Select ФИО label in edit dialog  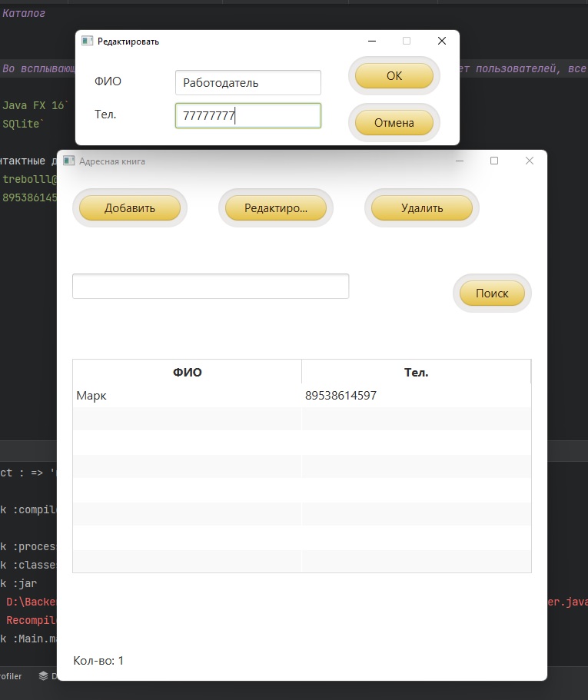tap(108, 81)
